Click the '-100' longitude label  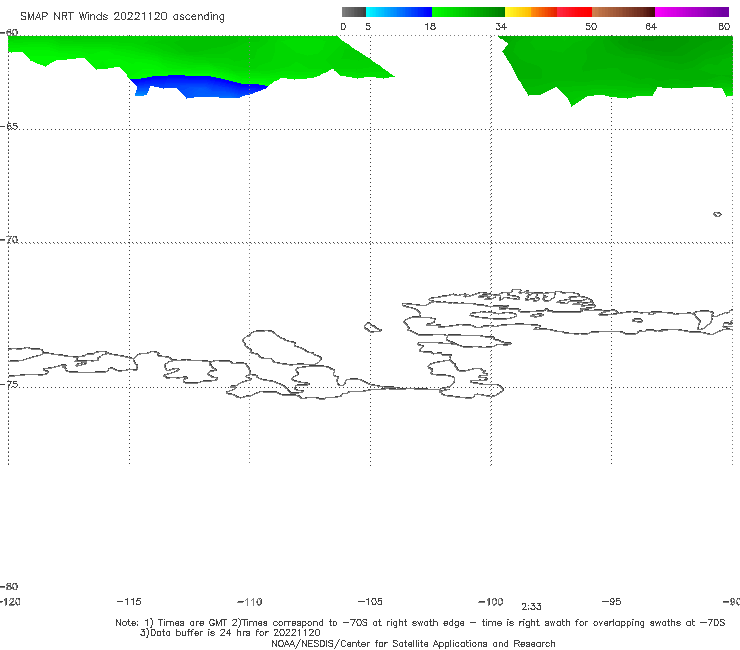point(491,601)
